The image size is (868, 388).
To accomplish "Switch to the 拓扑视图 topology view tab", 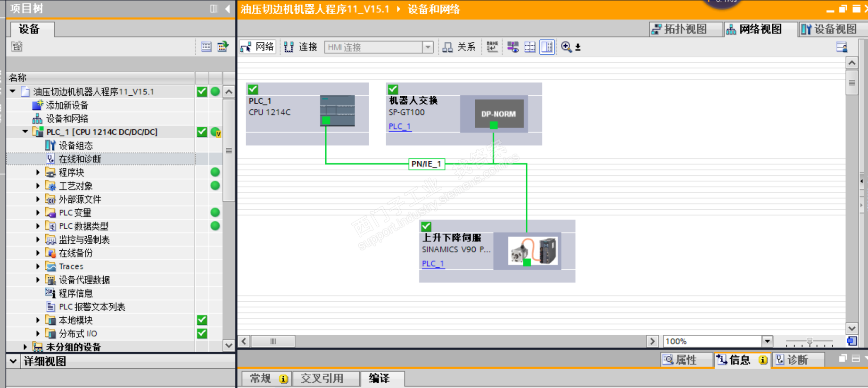I will [x=685, y=29].
